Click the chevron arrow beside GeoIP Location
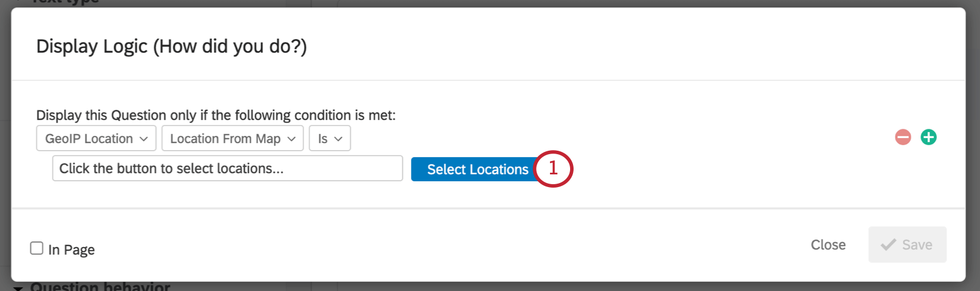 pyautogui.click(x=144, y=139)
